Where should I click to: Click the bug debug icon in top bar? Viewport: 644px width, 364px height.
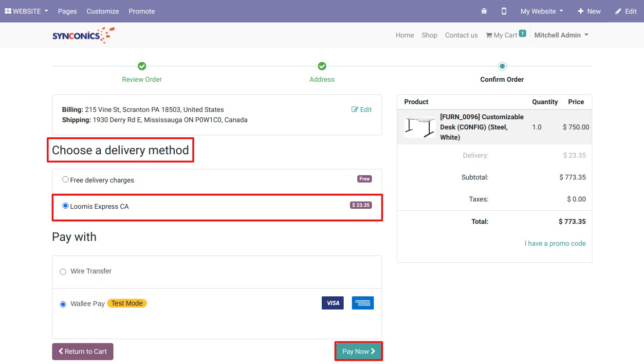[x=484, y=11]
